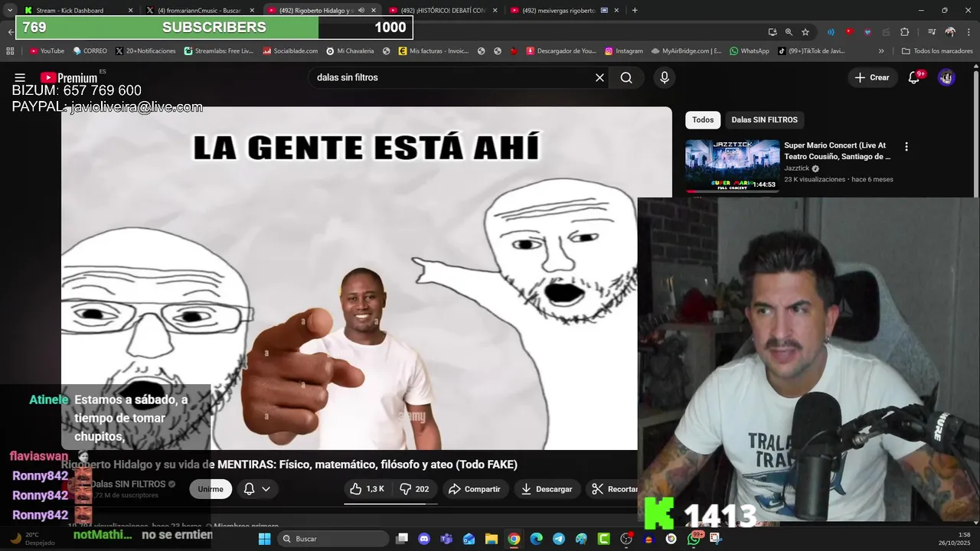Screen dimensions: 980x551
Task: Open Crear menu
Action: tap(872, 77)
